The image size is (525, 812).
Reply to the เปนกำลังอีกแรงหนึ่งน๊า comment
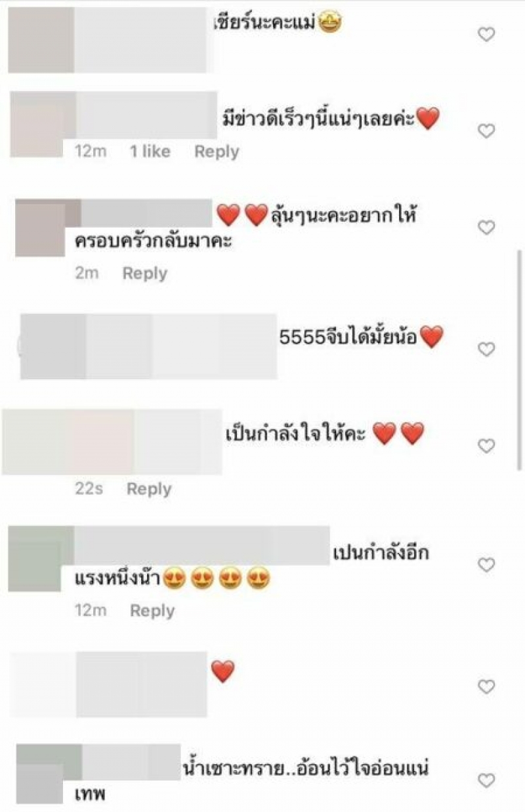point(152,611)
